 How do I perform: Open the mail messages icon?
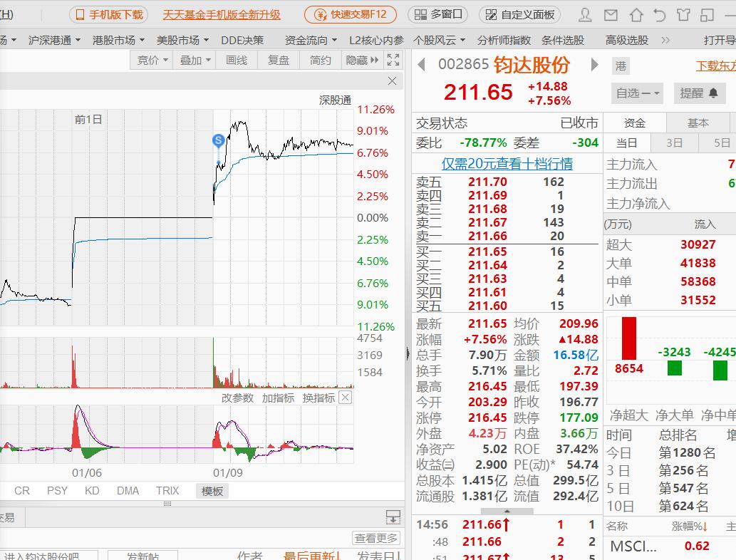610,15
